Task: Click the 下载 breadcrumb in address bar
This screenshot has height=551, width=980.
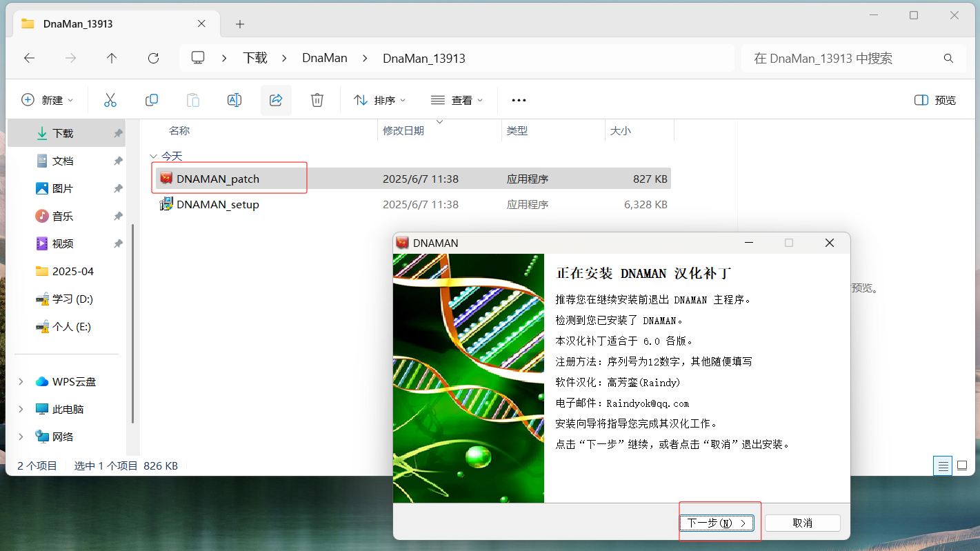Action: coord(255,58)
